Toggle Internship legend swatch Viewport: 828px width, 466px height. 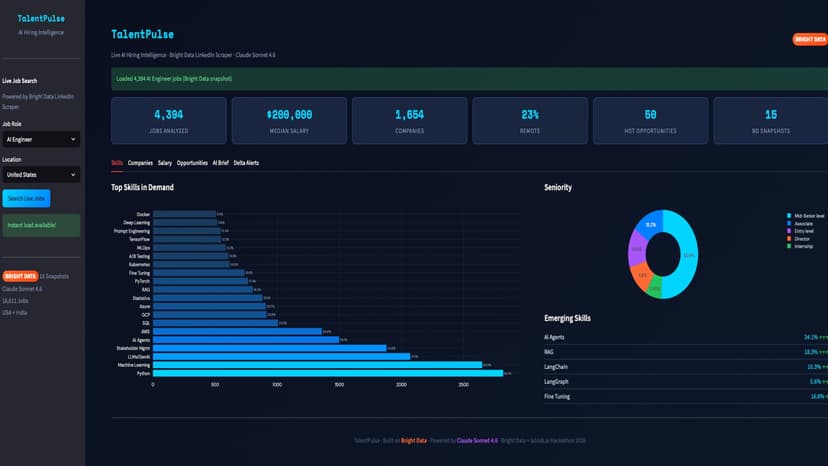point(789,246)
